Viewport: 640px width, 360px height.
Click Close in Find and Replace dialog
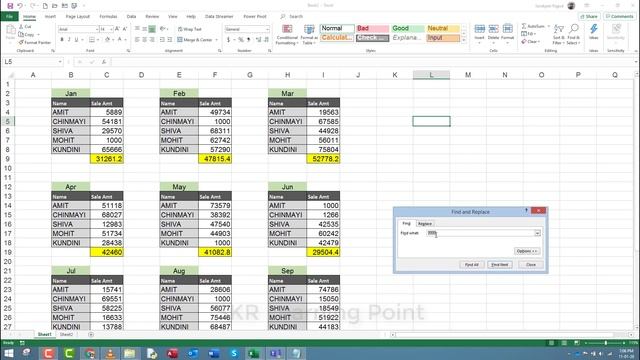tap(531, 264)
